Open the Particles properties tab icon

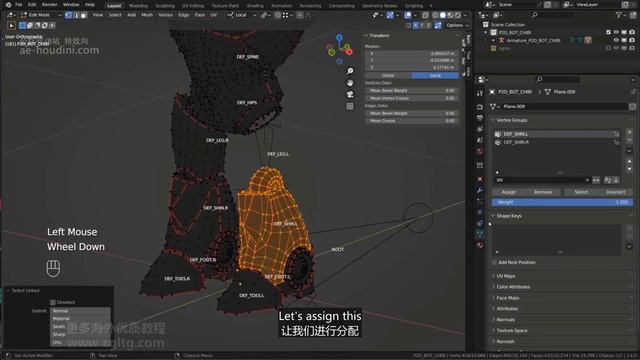[x=480, y=201]
